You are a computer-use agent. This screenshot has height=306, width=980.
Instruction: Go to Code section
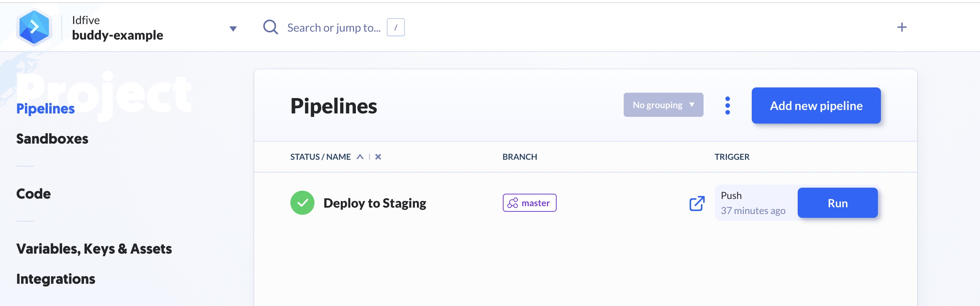coord(34,194)
